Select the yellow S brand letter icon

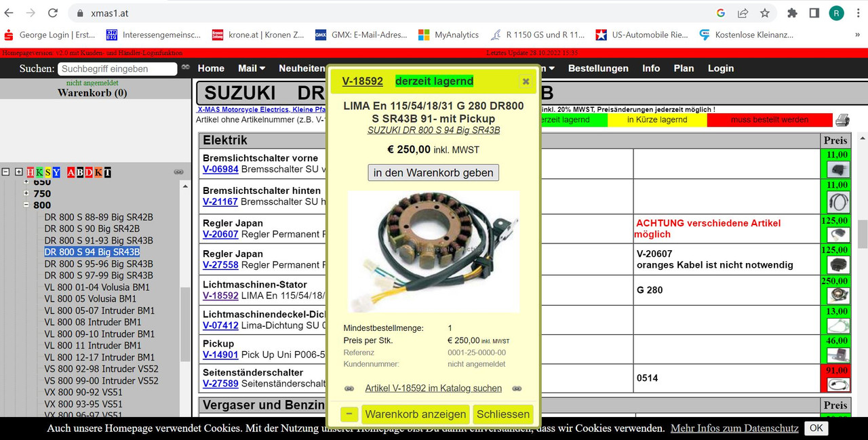48,172
